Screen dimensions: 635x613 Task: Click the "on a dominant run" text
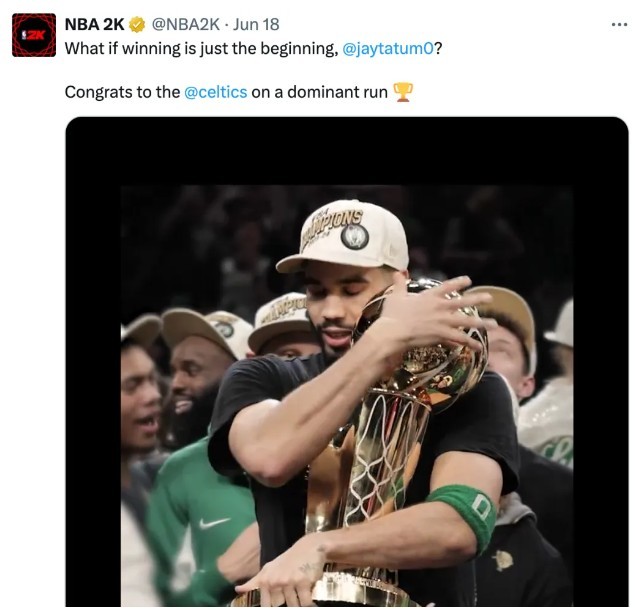pos(319,92)
